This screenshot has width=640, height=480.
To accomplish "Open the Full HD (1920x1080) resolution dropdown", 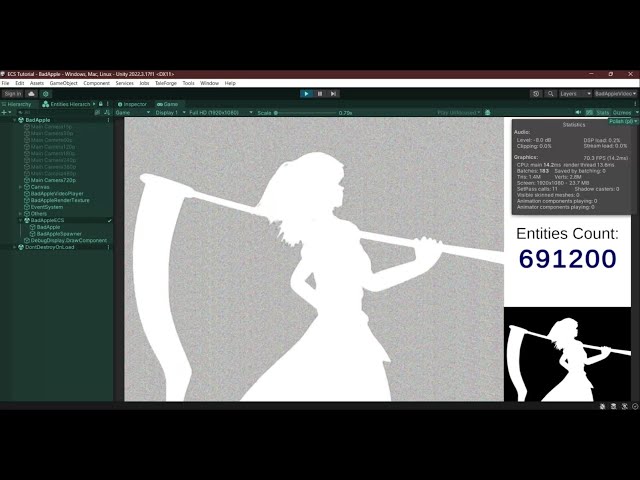I will pyautogui.click(x=221, y=112).
